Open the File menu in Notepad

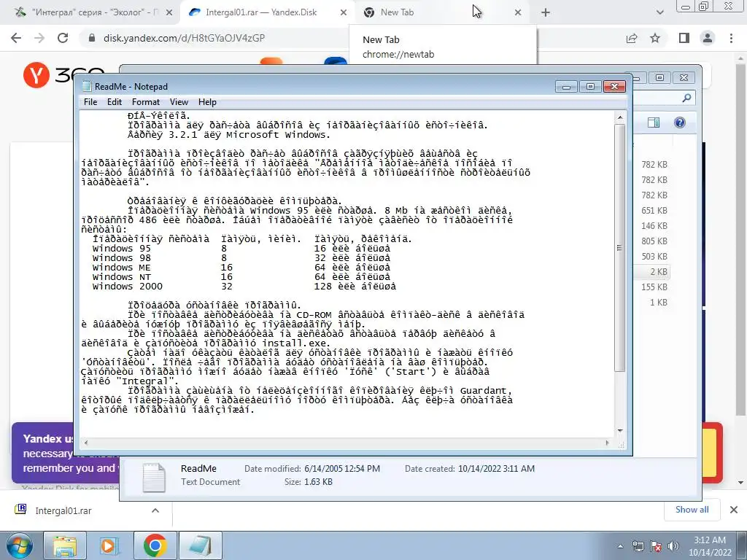[90, 102]
